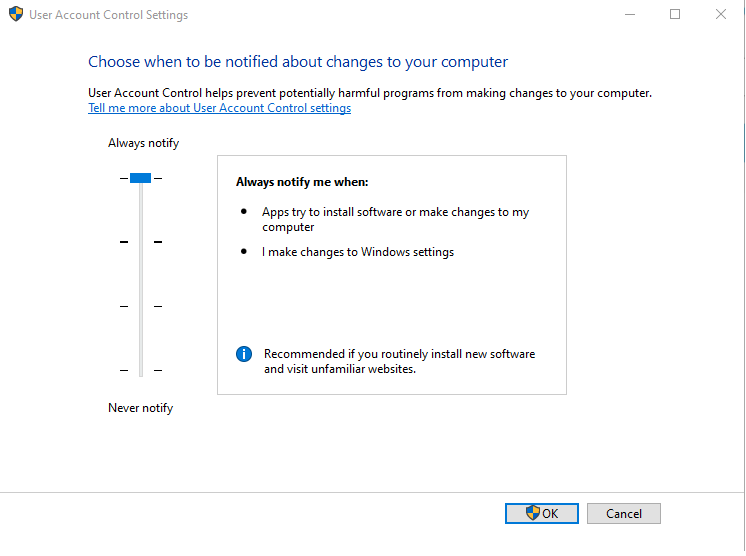
Task: Click the Cancel button
Action: point(623,513)
